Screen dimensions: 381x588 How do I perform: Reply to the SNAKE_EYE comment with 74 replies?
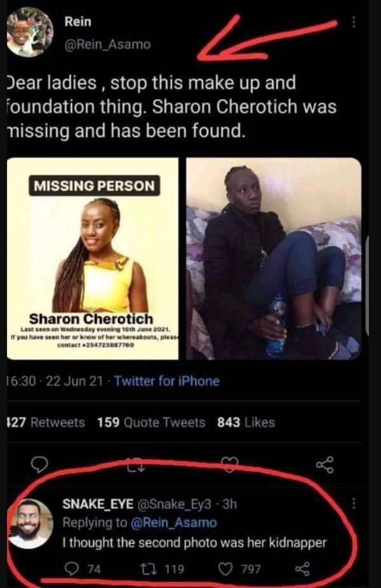click(83, 569)
